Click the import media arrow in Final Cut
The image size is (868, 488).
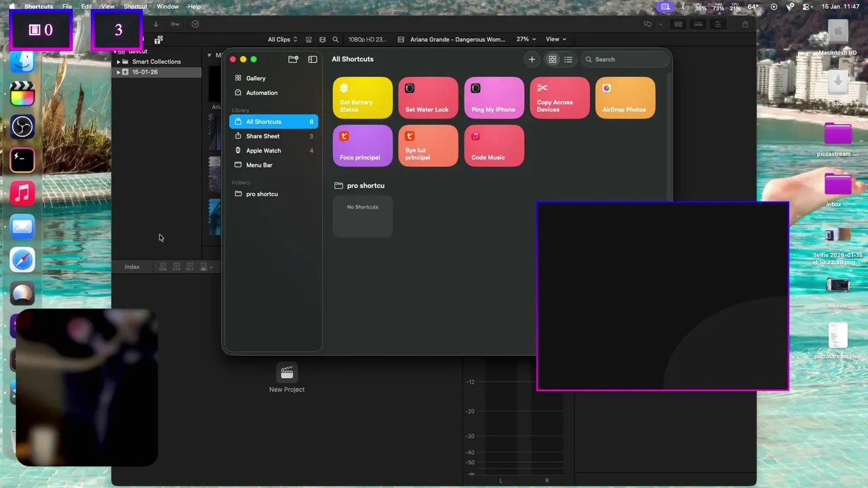pyautogui.click(x=155, y=24)
